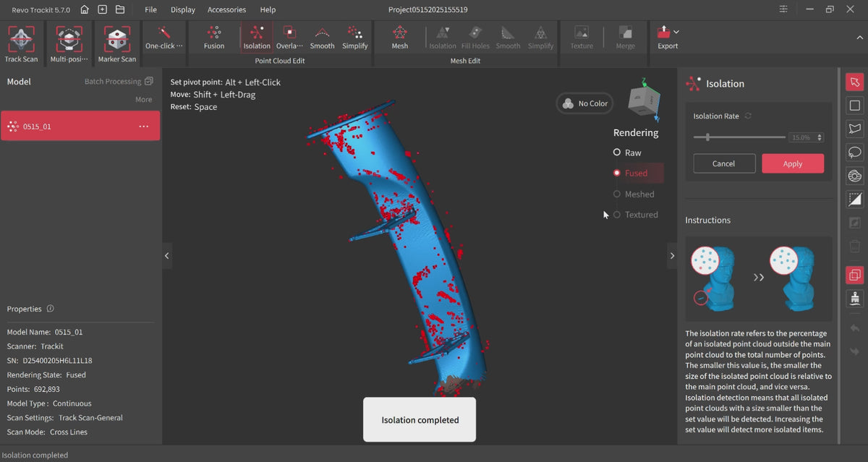Start a Track Scan

pyautogui.click(x=21, y=43)
